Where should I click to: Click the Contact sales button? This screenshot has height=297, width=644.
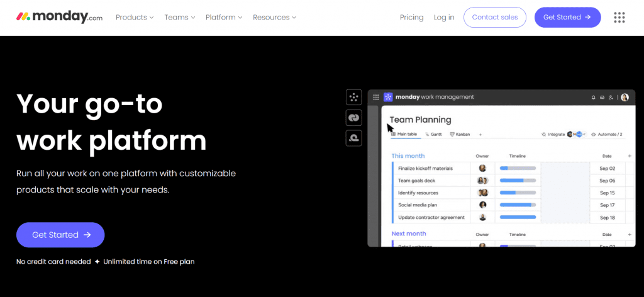[x=495, y=17]
